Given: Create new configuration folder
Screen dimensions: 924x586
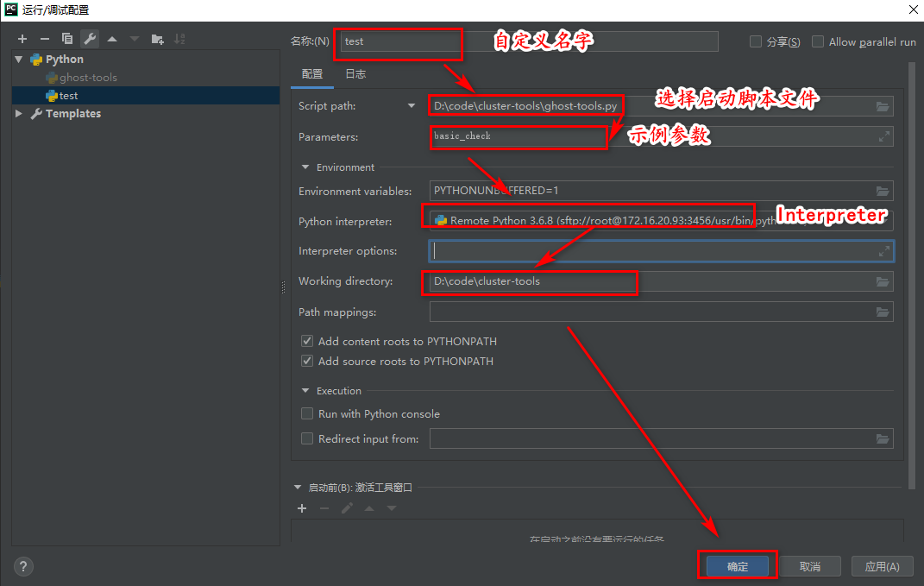Looking at the screenshot, I should (x=157, y=39).
